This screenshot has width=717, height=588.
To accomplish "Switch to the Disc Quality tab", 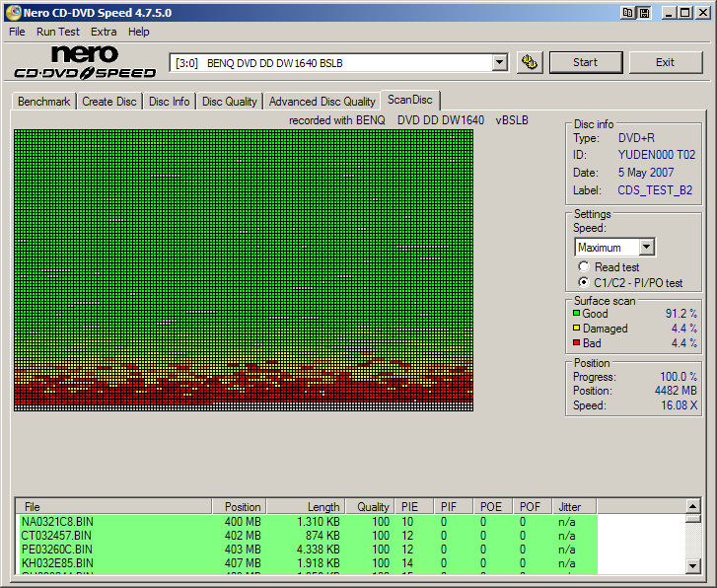I will pyautogui.click(x=230, y=102).
